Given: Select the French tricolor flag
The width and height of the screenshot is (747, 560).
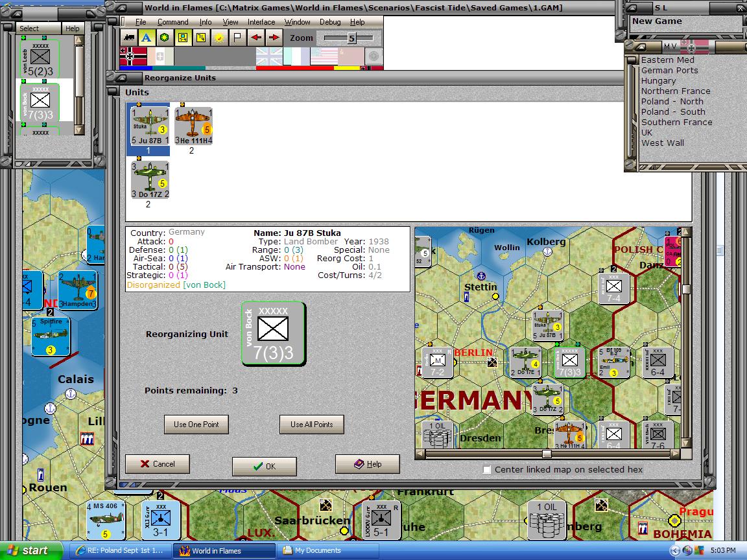Looking at the screenshot, I should pyautogui.click(x=296, y=56).
